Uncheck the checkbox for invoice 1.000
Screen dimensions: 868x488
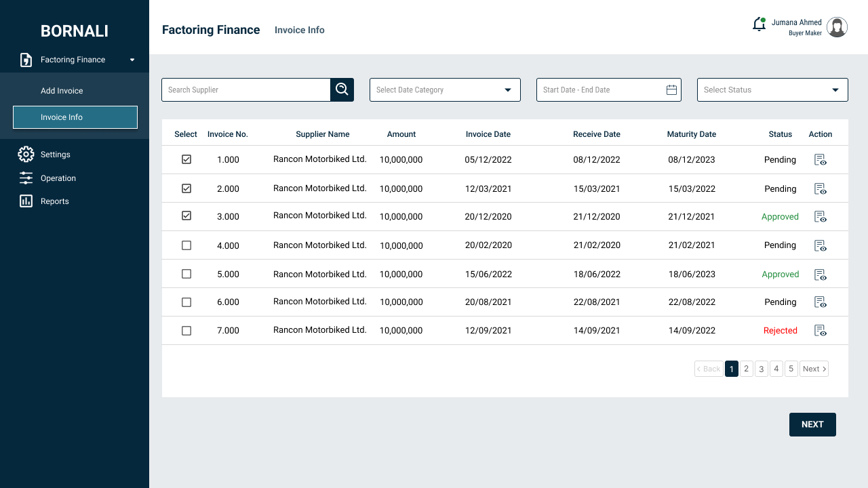[x=186, y=159]
